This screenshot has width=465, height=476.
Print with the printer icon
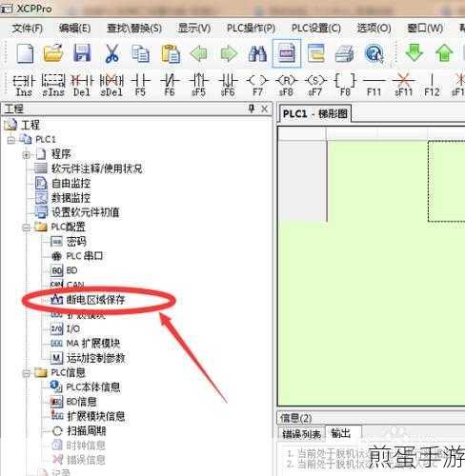[345, 53]
